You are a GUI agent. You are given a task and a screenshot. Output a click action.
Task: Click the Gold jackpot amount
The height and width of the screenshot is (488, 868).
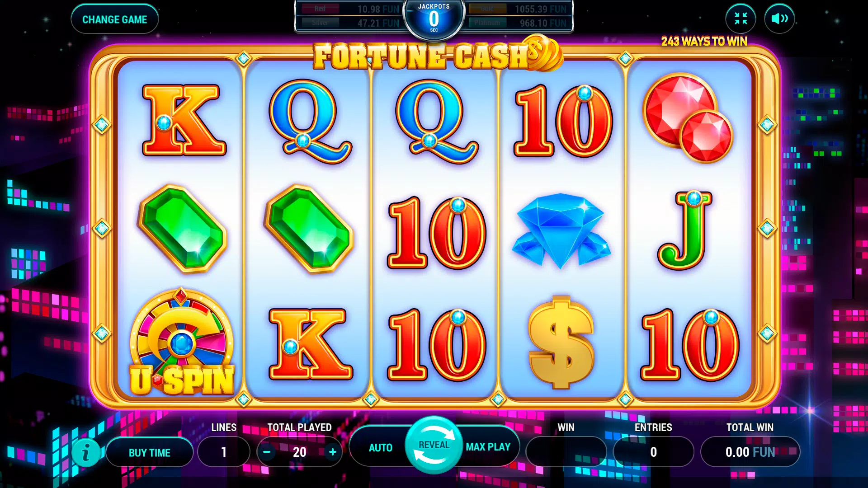coord(540,9)
